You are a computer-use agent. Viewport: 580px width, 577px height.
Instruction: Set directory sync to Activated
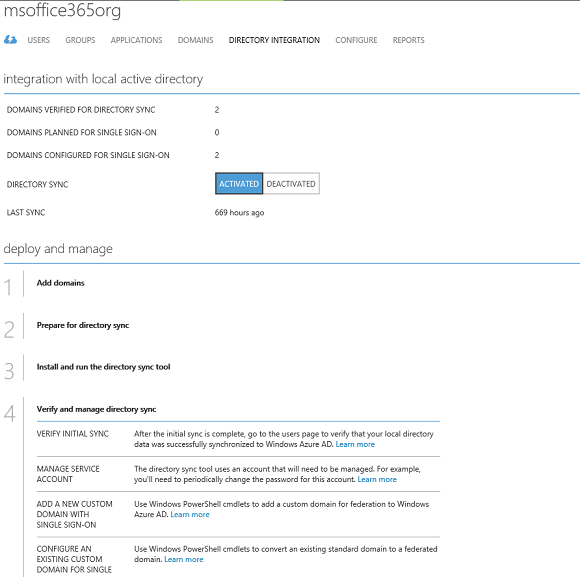(x=239, y=183)
